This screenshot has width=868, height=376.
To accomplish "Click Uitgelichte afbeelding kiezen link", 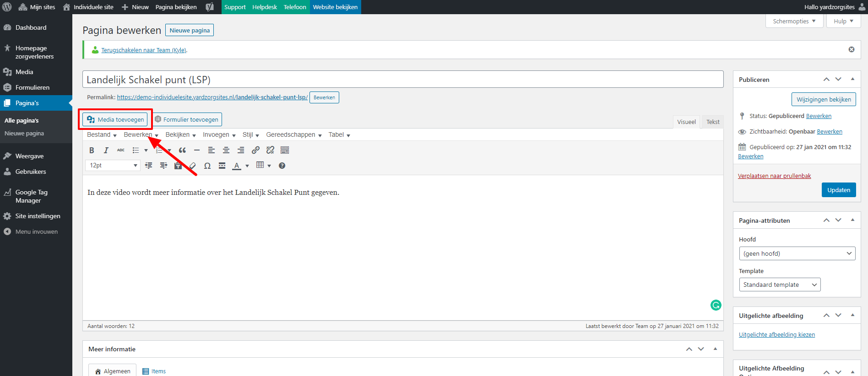I will tap(777, 334).
